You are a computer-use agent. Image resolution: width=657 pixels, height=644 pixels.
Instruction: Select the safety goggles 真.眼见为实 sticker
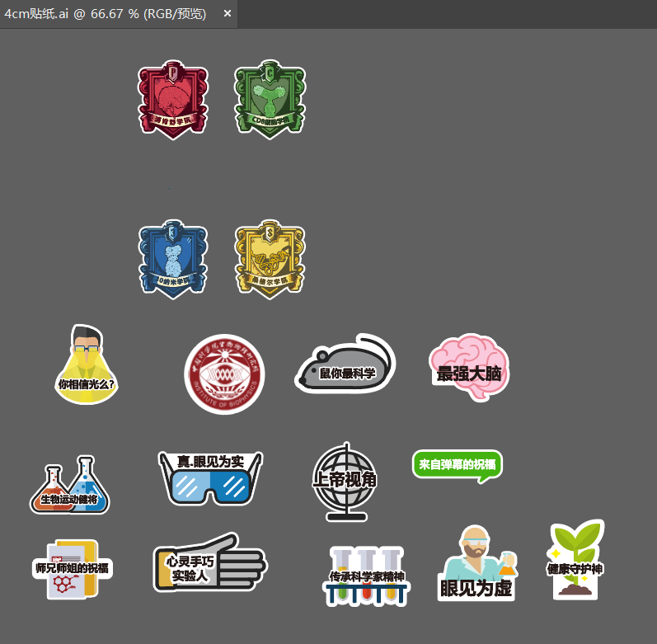point(211,477)
